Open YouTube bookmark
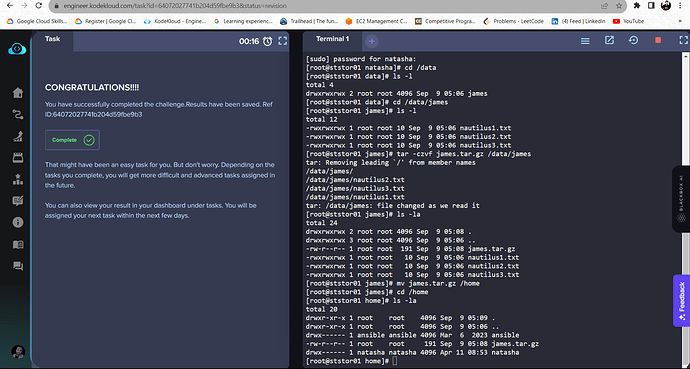The image size is (690, 369). coord(628,21)
